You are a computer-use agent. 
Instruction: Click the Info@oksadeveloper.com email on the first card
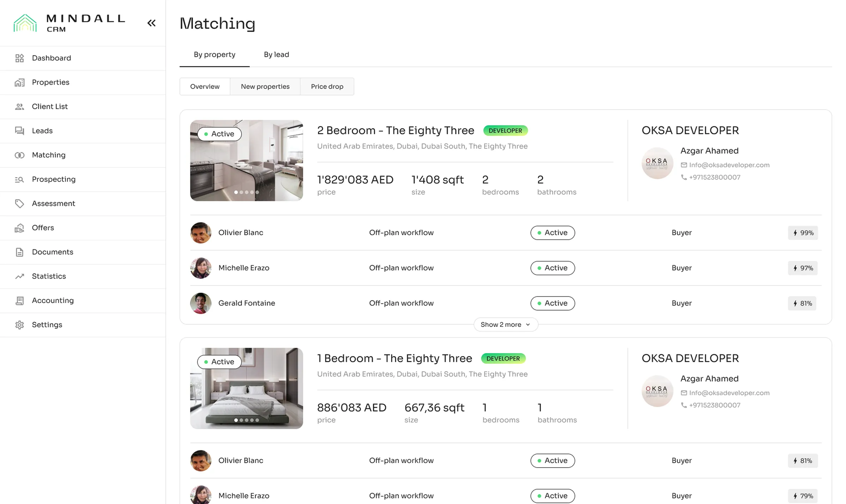(x=729, y=165)
